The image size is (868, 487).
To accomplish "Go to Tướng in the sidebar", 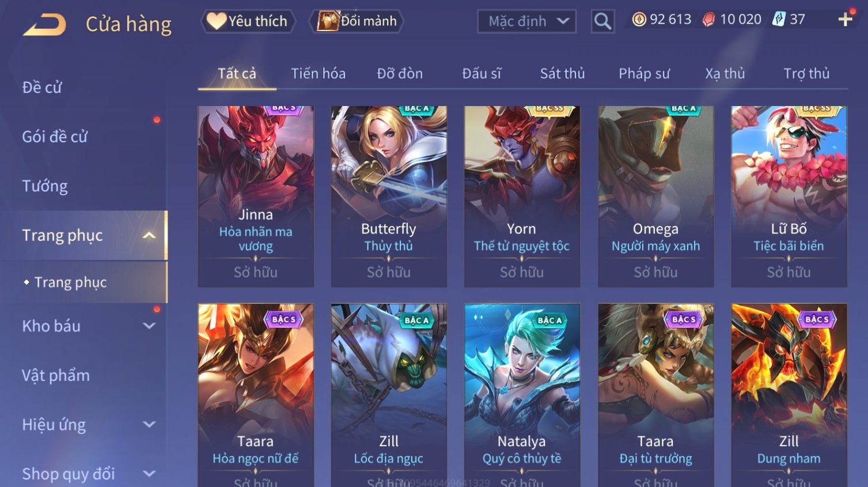I will click(x=45, y=186).
